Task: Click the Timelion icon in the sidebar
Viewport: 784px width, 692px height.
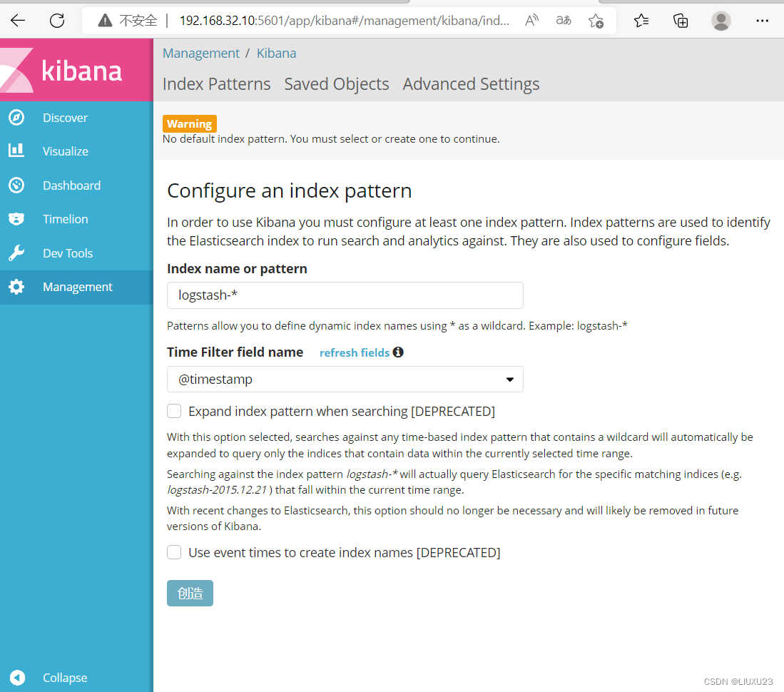Action: [16, 219]
